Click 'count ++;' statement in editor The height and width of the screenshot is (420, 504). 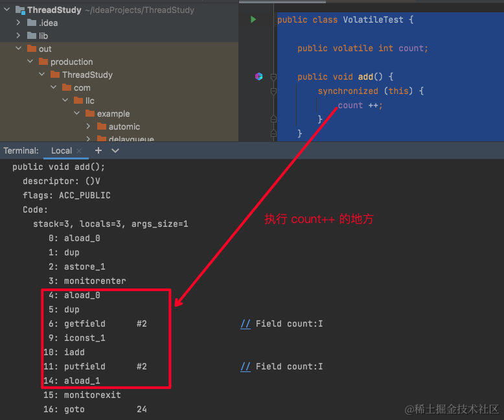pos(360,105)
